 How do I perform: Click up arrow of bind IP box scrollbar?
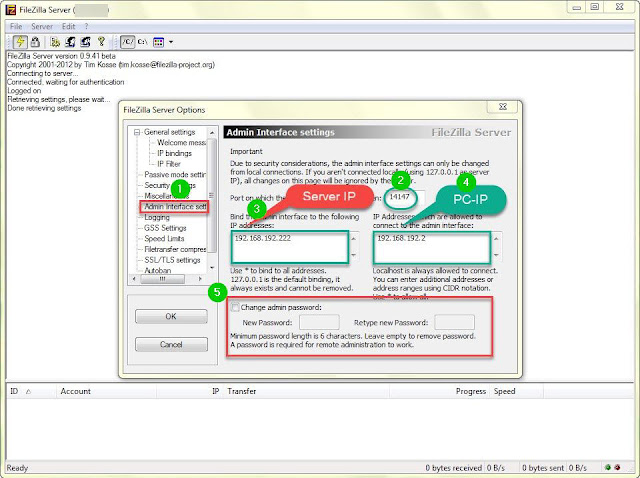tap(353, 238)
